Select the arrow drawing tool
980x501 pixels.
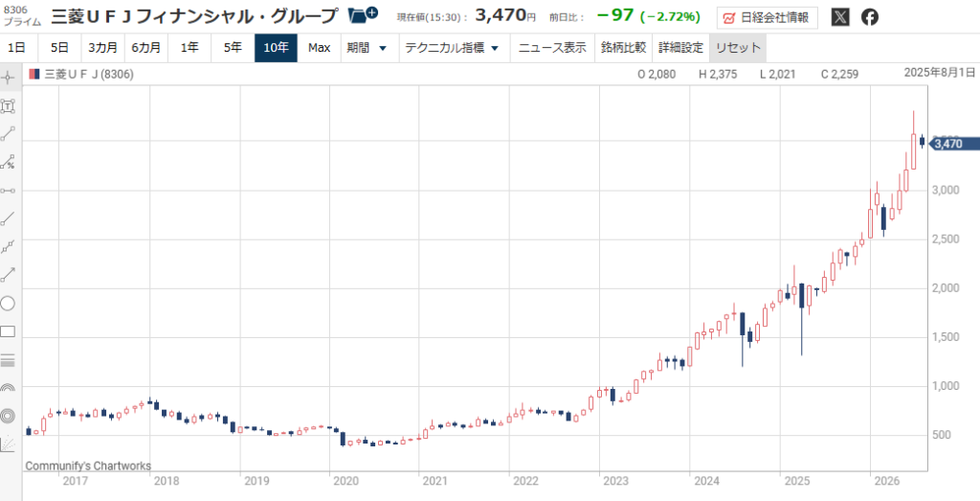coord(8,274)
